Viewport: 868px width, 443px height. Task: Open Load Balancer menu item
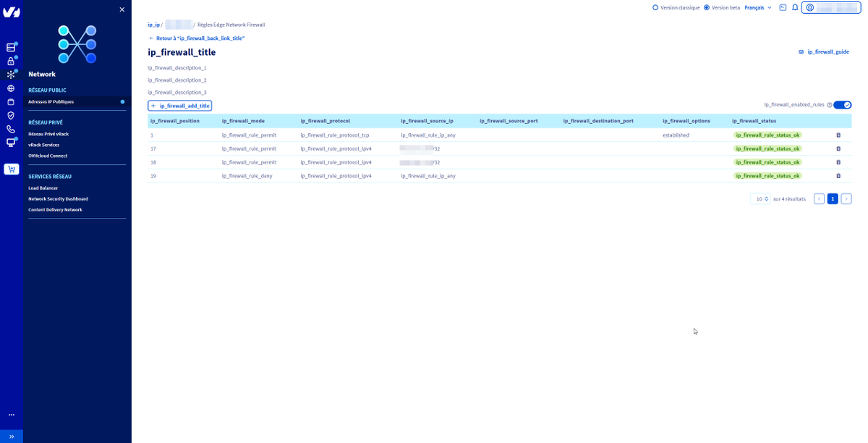pyautogui.click(x=43, y=188)
